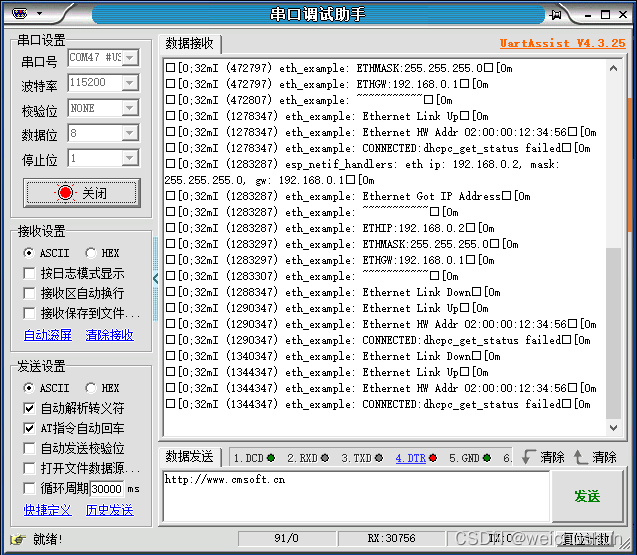The image size is (637, 555).
Task: Switch to the 数据发送 tab
Action: pyautogui.click(x=190, y=457)
